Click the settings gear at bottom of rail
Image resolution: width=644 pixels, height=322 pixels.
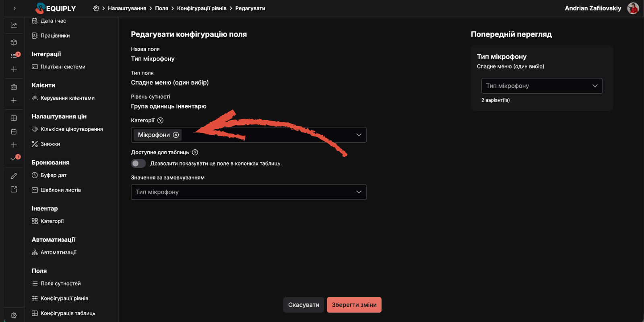point(14,315)
